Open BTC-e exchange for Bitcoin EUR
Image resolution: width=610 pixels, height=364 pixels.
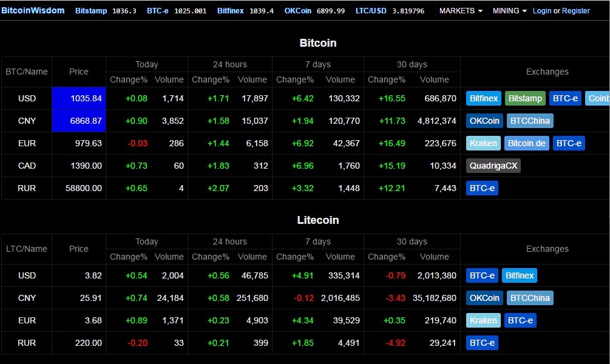pos(569,144)
